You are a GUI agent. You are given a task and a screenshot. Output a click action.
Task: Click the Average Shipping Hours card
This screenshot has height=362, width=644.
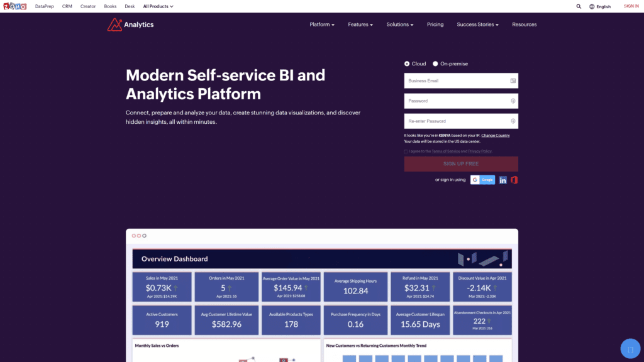(355, 287)
